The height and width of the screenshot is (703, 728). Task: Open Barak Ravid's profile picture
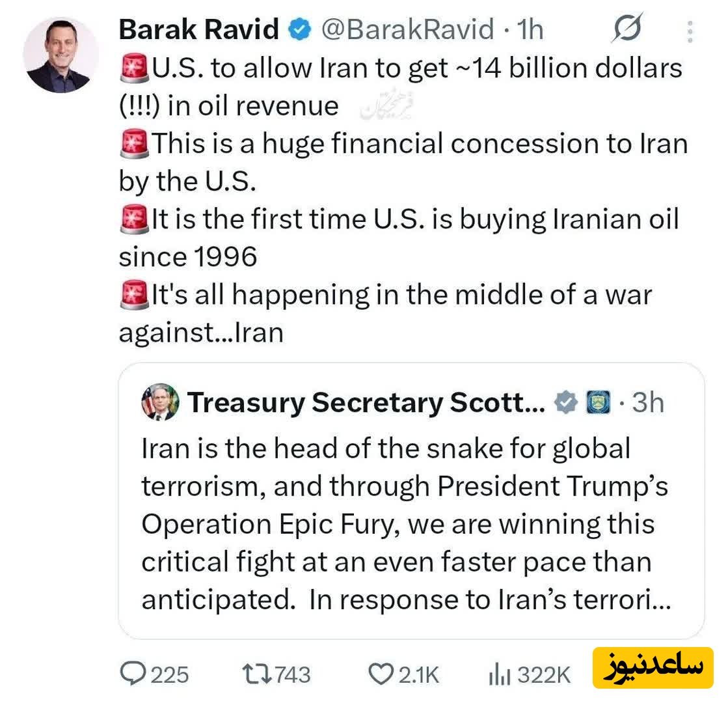(61, 55)
